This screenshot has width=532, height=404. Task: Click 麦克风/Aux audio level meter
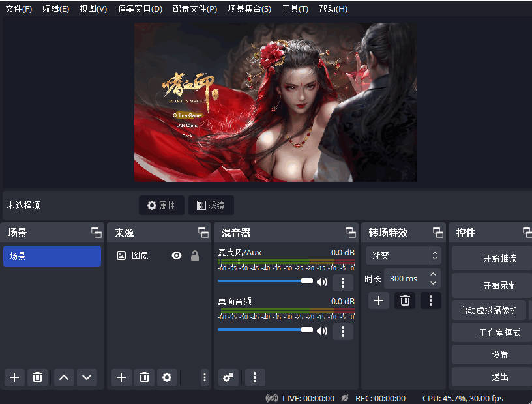[286, 262]
